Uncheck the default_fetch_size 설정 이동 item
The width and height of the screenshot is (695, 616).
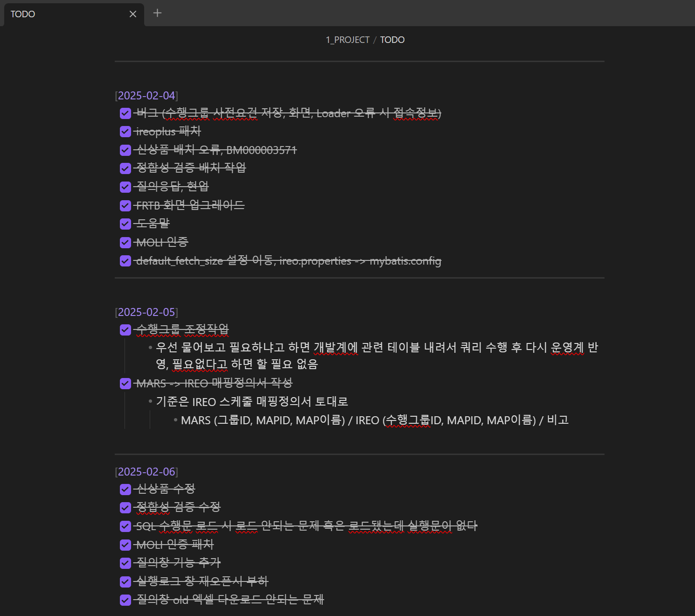coord(125,261)
